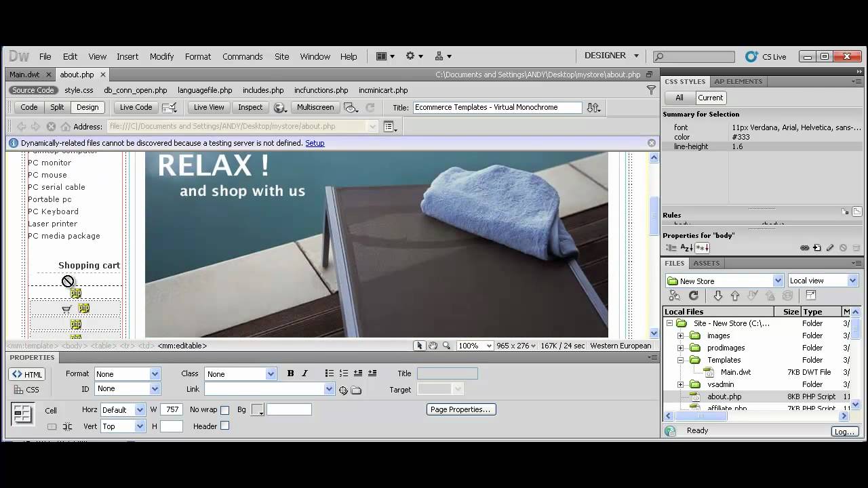The image size is (868, 488).
Task: Show category view in CSS properties
Action: point(670,248)
